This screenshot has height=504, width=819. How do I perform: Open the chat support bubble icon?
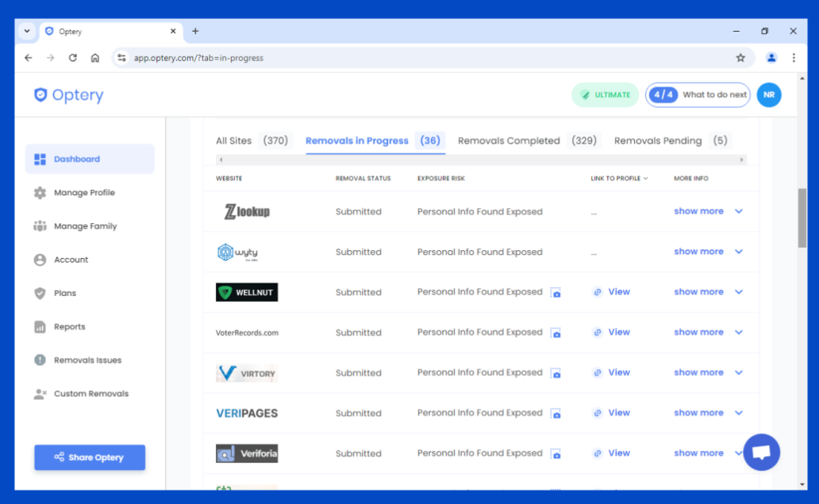click(x=761, y=452)
